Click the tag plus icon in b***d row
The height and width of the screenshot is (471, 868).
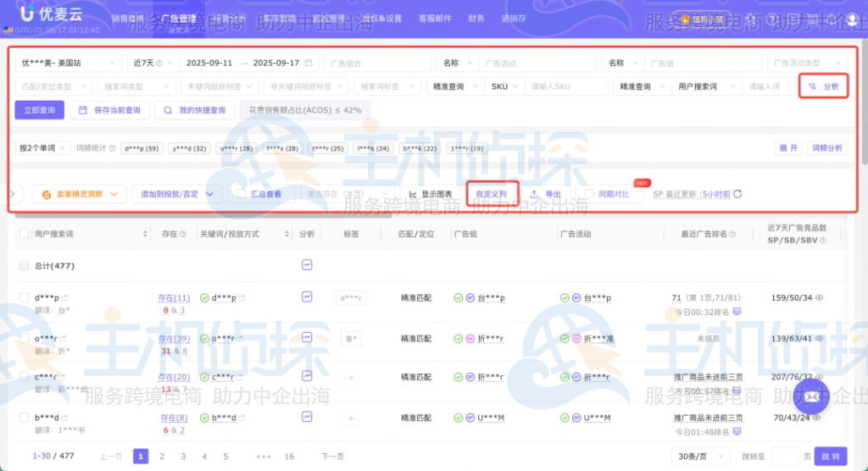point(350,418)
